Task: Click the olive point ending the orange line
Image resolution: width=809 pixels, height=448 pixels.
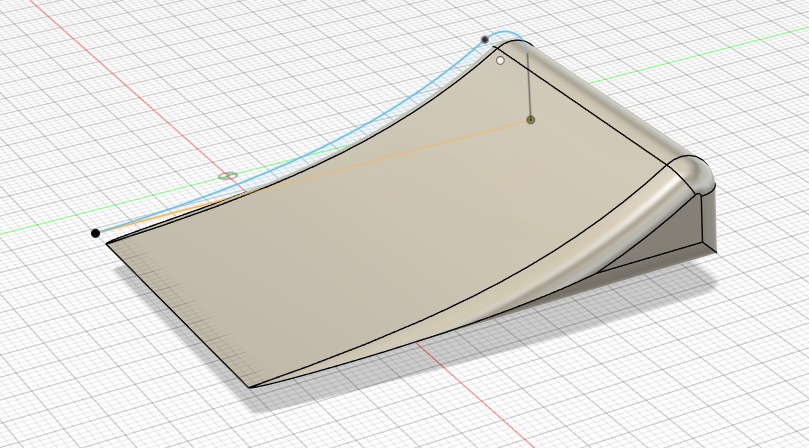Action: 531,120
